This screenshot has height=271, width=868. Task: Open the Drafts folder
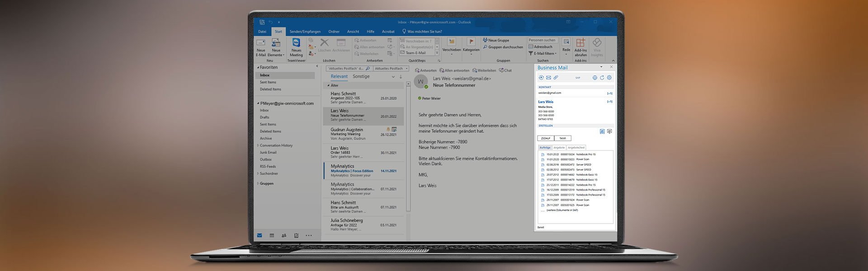click(x=264, y=117)
